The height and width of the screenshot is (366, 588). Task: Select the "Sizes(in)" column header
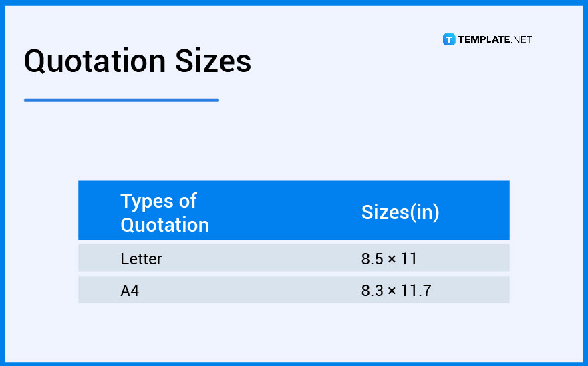pyautogui.click(x=400, y=212)
